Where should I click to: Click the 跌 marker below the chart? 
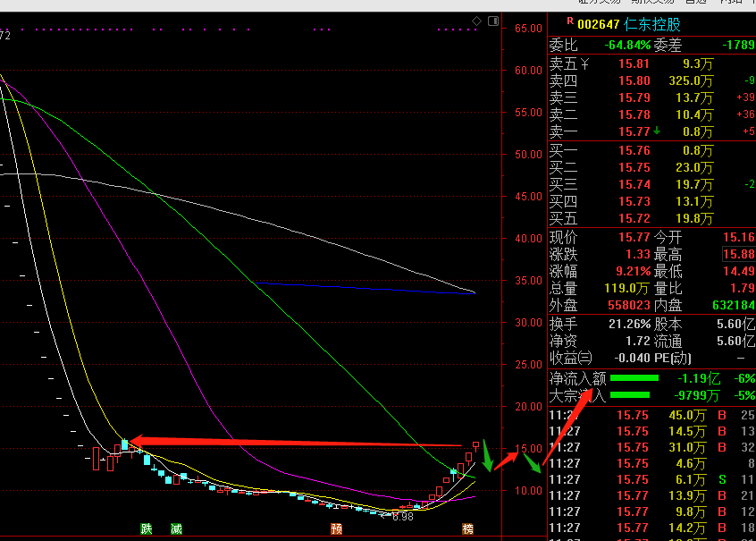[146, 529]
